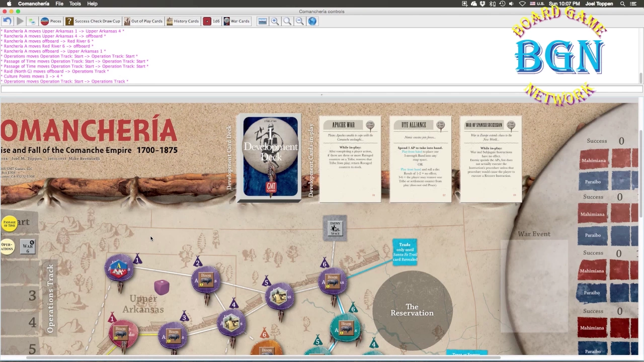Image resolution: width=644 pixels, height=362 pixels.
Task: Select the Bison counter on purple space 3
Action: click(x=174, y=335)
